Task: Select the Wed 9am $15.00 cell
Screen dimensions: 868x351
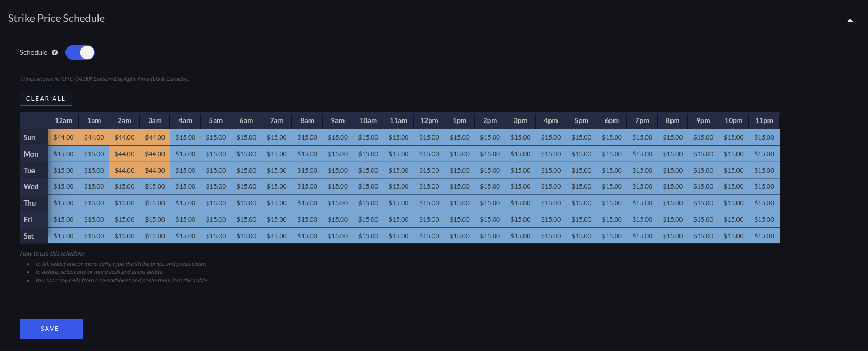Action: [338, 186]
